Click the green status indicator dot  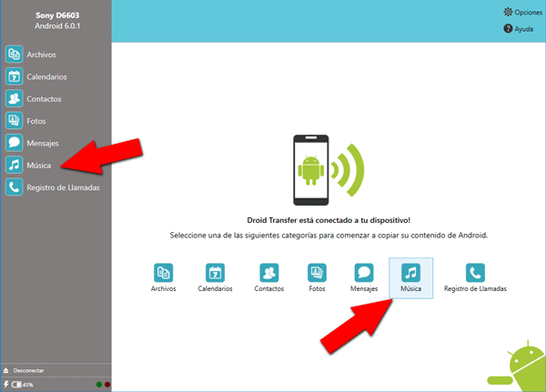99,385
